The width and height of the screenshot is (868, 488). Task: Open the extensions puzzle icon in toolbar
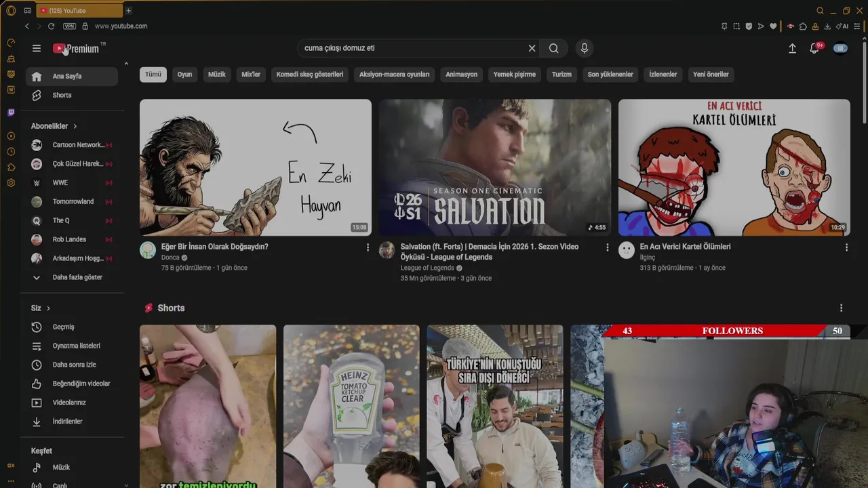(x=803, y=26)
